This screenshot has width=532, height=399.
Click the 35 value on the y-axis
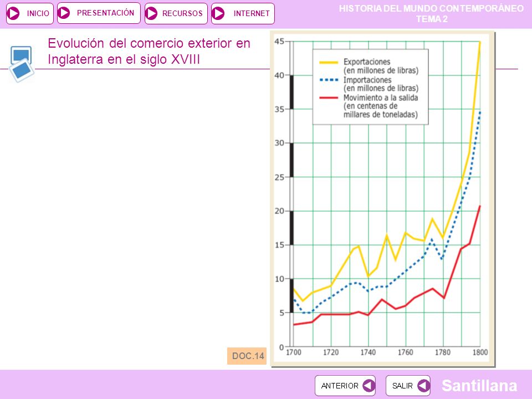click(x=279, y=109)
